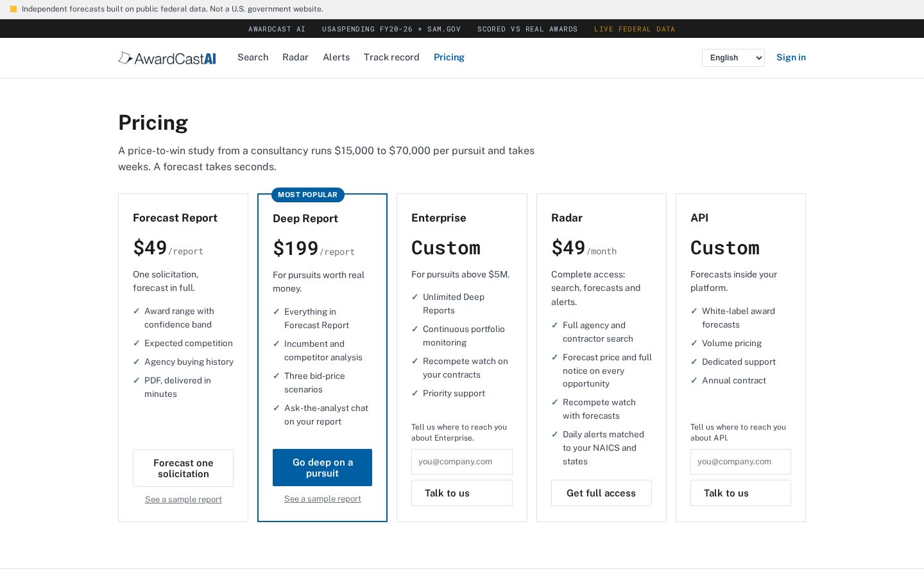The image size is (924, 578).
Task: Click the AwardCastAI logo
Action: pos(167,58)
